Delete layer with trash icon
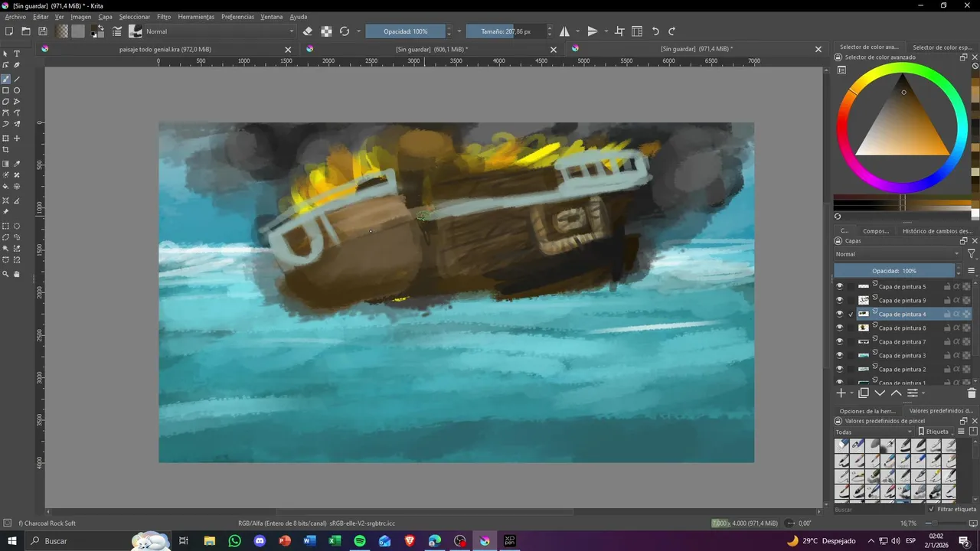This screenshot has height=551, width=980. pyautogui.click(x=972, y=393)
